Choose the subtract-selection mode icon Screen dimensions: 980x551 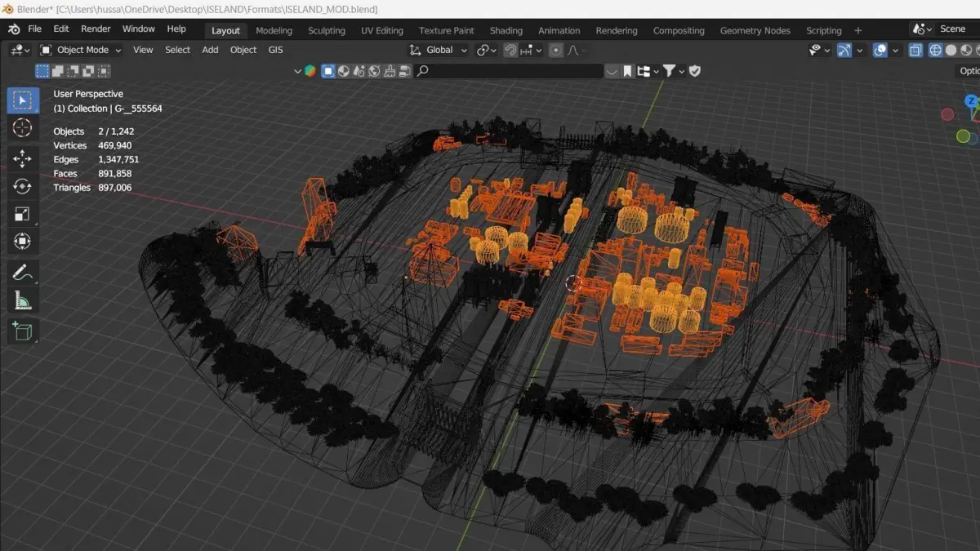(x=72, y=71)
